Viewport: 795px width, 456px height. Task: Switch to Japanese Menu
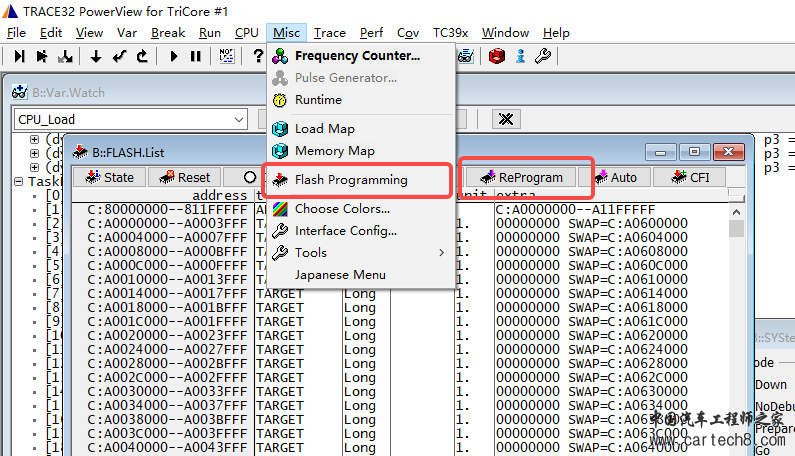[x=340, y=274]
